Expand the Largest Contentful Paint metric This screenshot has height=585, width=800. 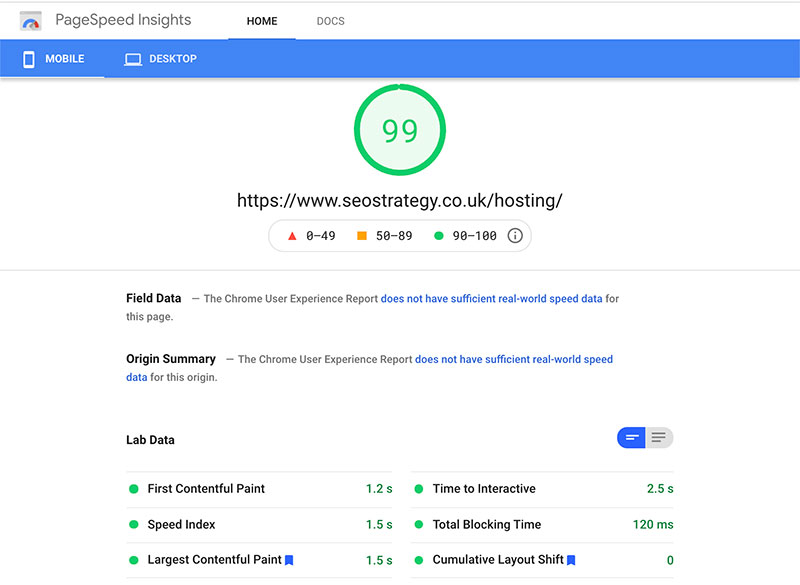pos(259,560)
